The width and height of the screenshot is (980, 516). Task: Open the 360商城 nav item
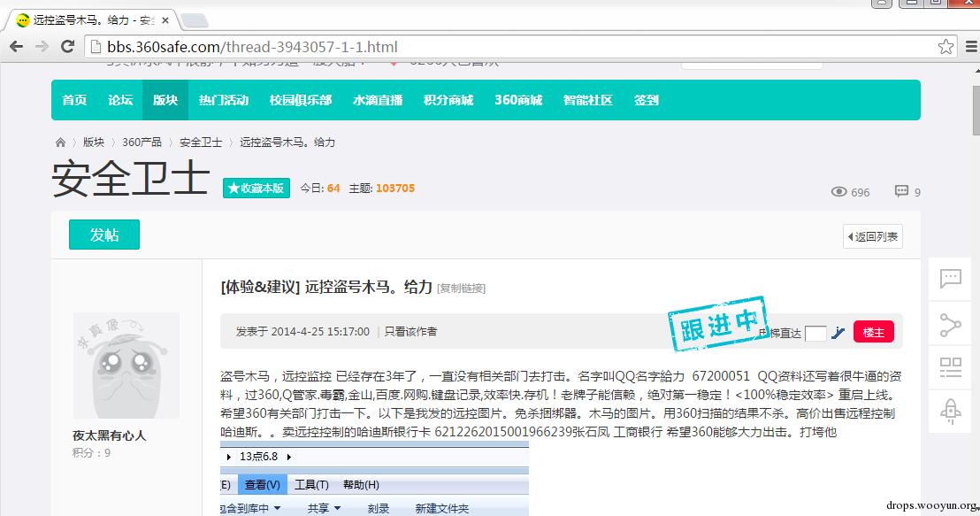(x=518, y=100)
